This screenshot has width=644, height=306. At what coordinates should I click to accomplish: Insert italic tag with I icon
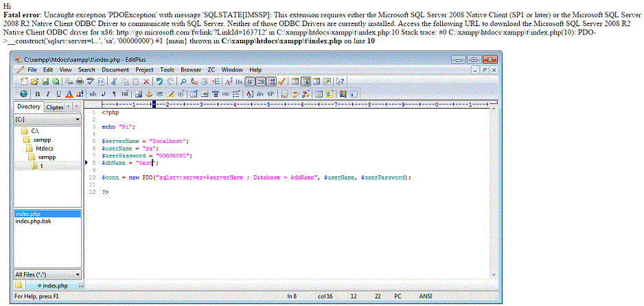point(48,94)
